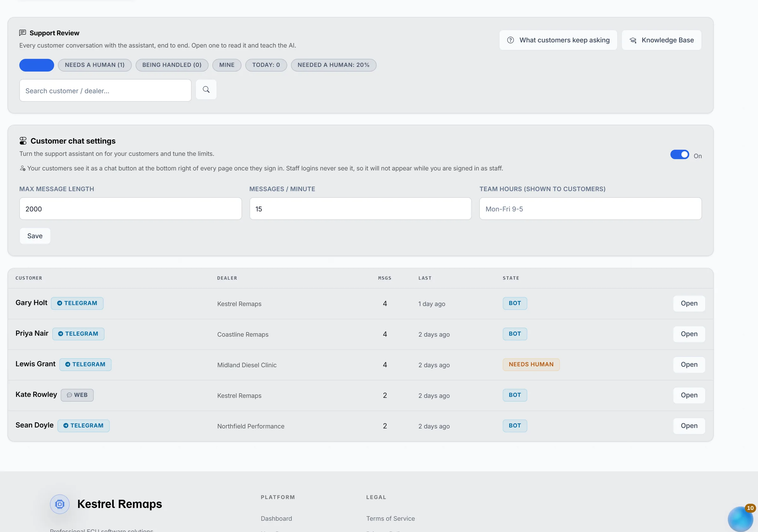Screen dimensions: 758x532
Task: Click the Coastline Remaps dealer cell
Action: click(x=243, y=335)
